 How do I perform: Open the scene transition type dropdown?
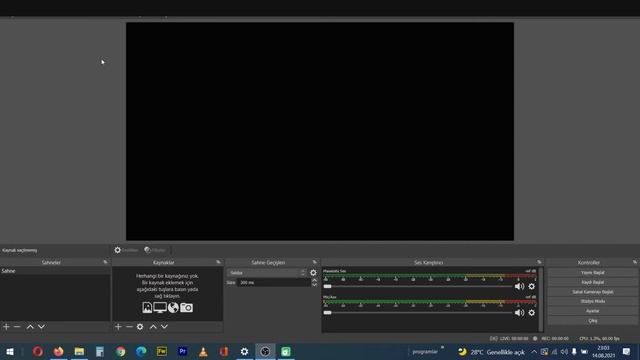266,273
